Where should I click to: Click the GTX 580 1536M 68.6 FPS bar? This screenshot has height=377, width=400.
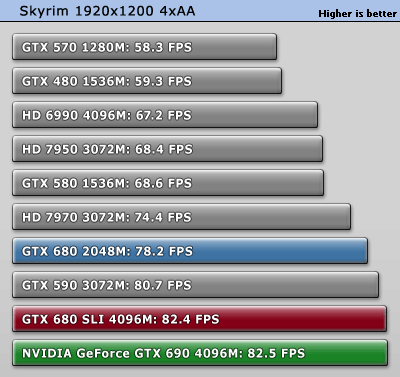pyautogui.click(x=168, y=183)
